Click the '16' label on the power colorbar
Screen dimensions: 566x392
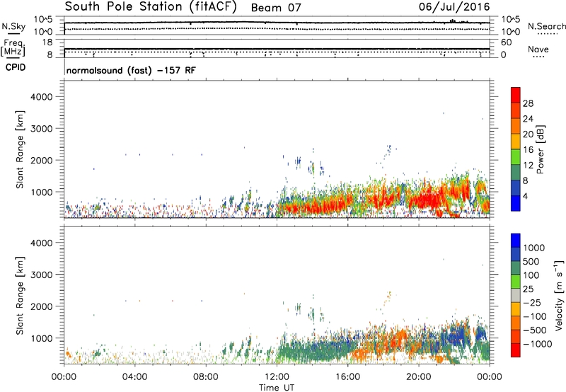coord(528,150)
